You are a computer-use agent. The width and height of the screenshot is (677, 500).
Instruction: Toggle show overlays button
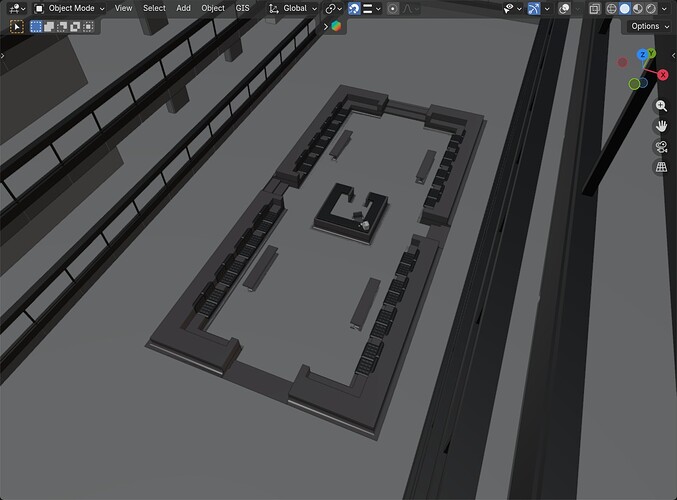[x=564, y=8]
